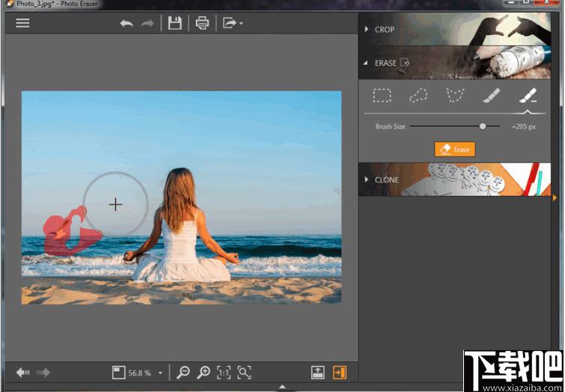Select the selection brush tool
This screenshot has height=392, width=565.
click(492, 96)
